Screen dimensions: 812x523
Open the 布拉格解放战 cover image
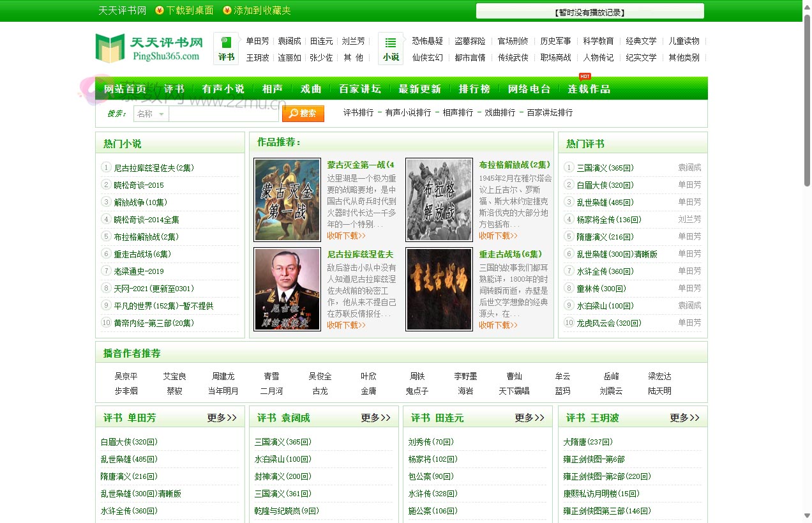click(439, 200)
